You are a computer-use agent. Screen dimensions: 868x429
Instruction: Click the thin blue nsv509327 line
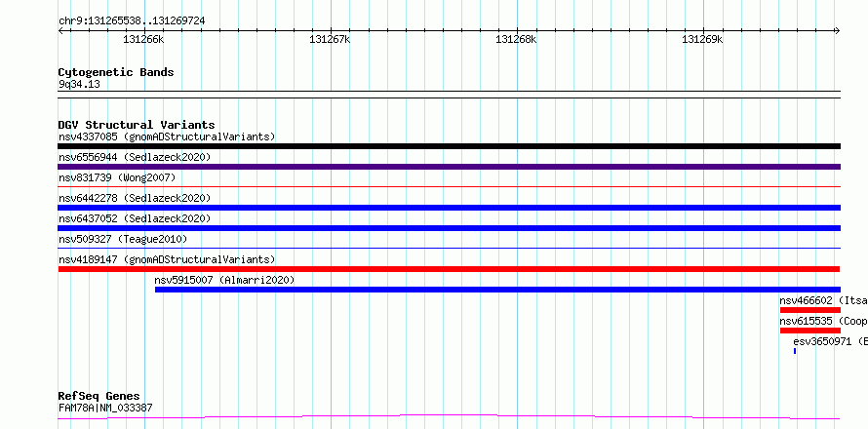coord(449,249)
